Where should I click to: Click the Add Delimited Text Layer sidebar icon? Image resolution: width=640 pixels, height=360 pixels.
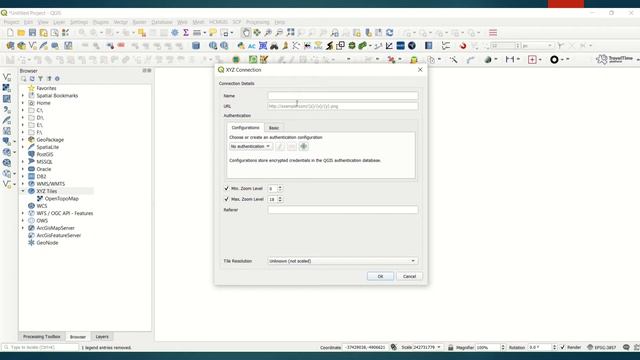[7, 109]
